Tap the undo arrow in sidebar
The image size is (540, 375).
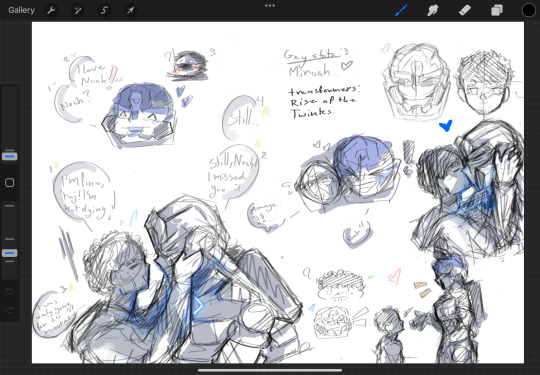tap(10, 291)
